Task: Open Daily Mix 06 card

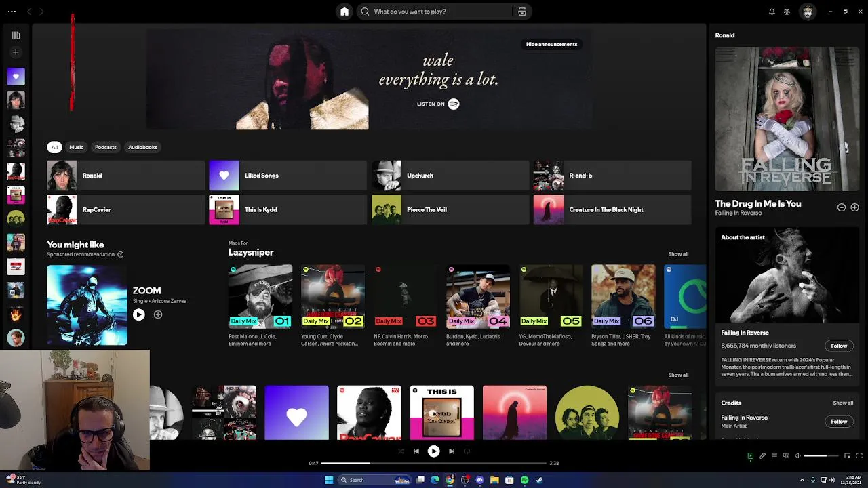Action: 623,306
